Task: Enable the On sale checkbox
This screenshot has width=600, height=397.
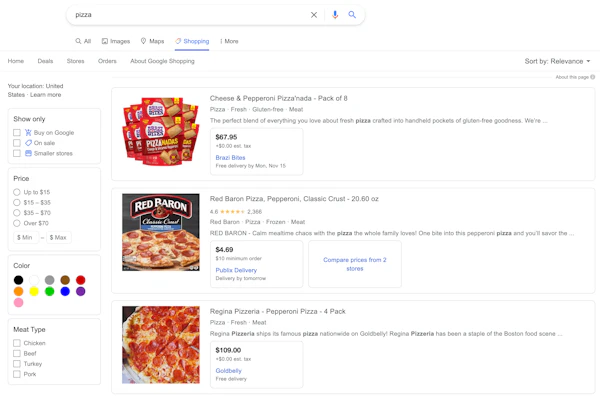Action: [17, 143]
